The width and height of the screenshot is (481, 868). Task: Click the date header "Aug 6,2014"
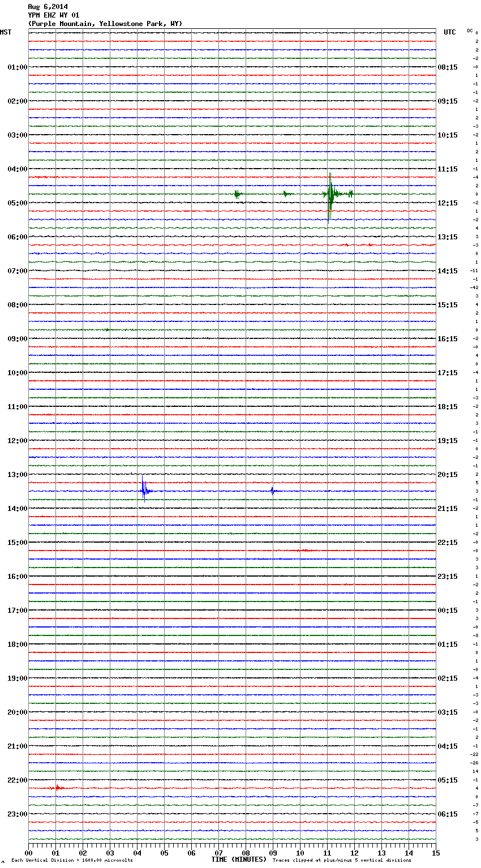click(48, 7)
